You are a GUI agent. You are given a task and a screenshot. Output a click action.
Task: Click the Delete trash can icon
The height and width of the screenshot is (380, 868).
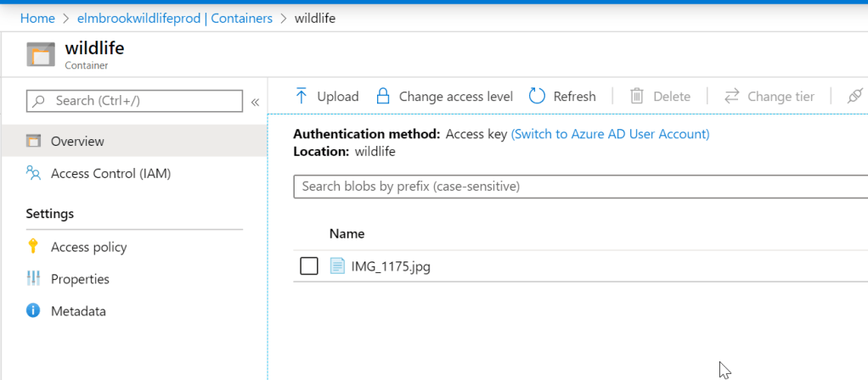click(637, 97)
